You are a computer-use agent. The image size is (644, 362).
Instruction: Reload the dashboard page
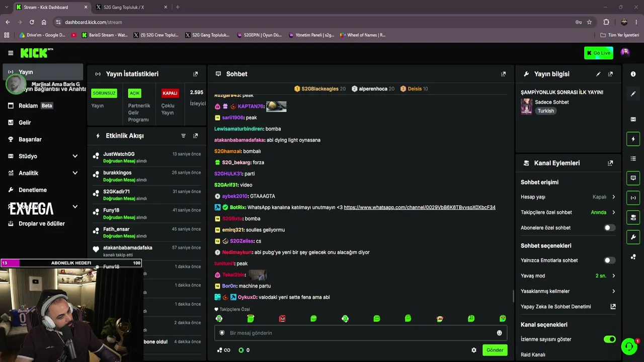32,22
